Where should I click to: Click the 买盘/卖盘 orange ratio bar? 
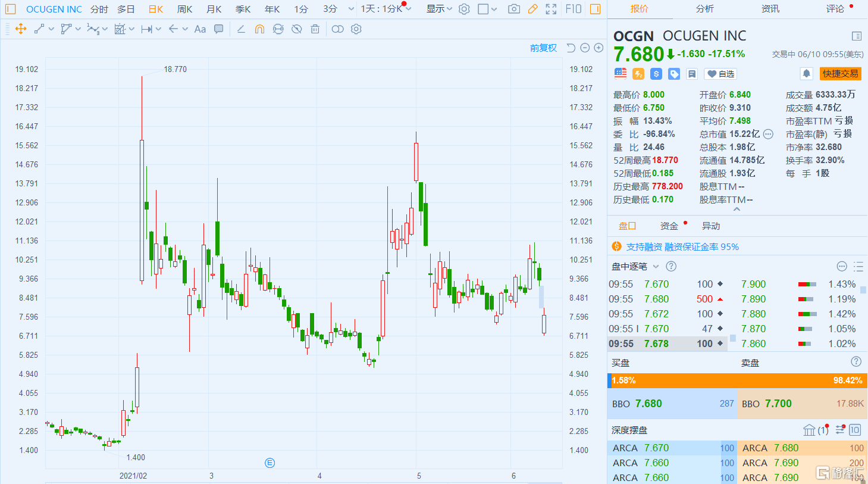[737, 380]
